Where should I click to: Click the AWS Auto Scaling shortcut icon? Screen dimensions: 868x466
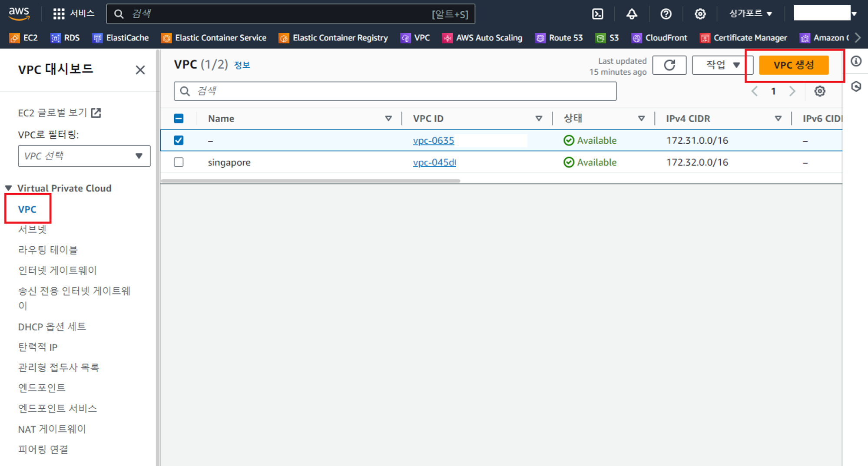click(x=447, y=38)
